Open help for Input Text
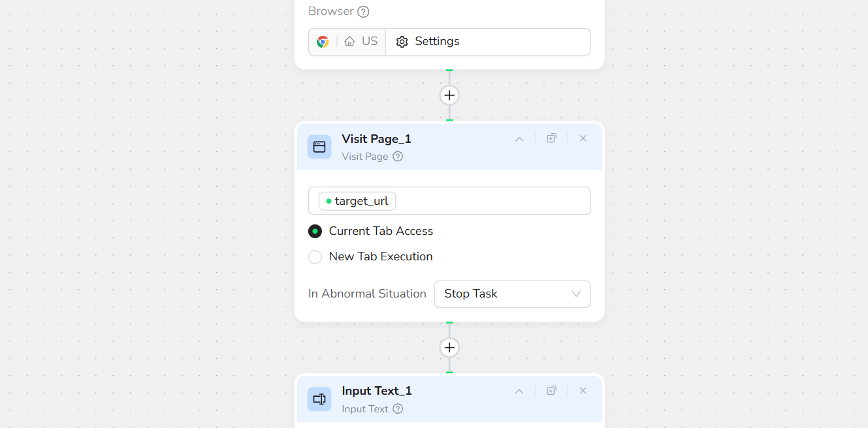The image size is (868, 428). click(x=398, y=409)
